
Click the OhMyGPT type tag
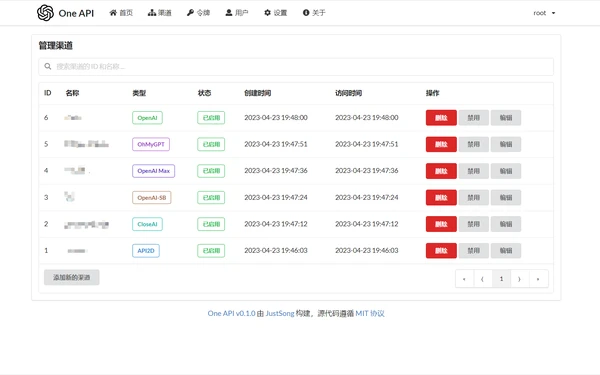coord(151,144)
